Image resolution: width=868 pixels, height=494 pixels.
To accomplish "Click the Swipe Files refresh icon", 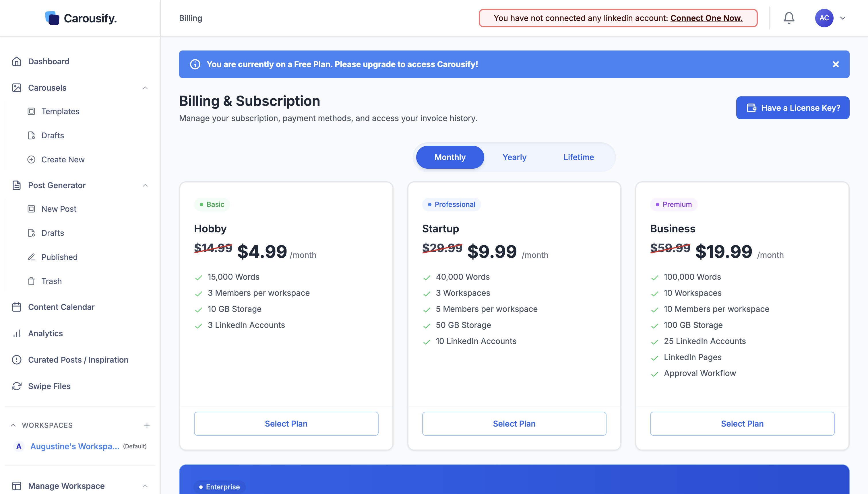I will [x=17, y=386].
